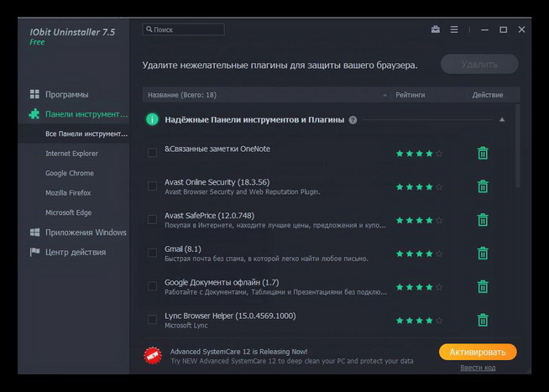Viewport: 549px width, 392px height.
Task: Select Lync Browser Helper (15.0.4569.1000) title
Action: pos(230,316)
